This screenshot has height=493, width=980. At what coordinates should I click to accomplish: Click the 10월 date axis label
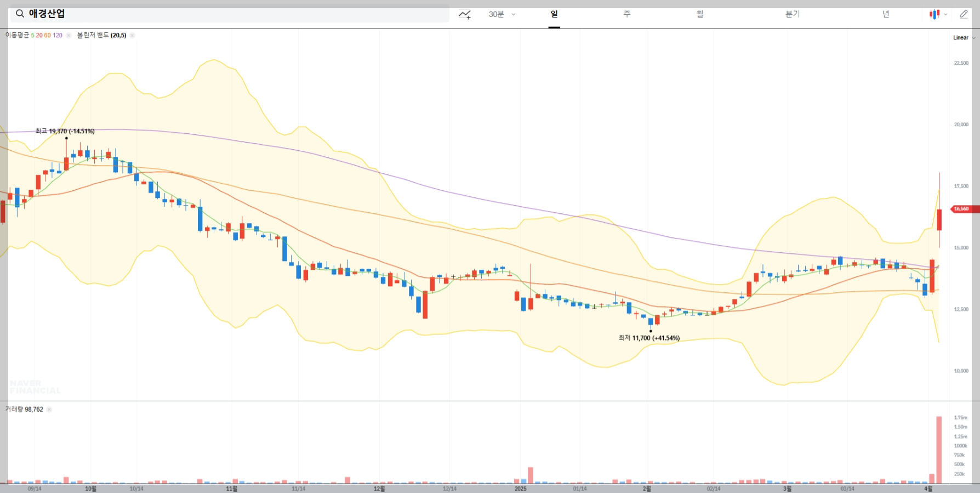91,489
